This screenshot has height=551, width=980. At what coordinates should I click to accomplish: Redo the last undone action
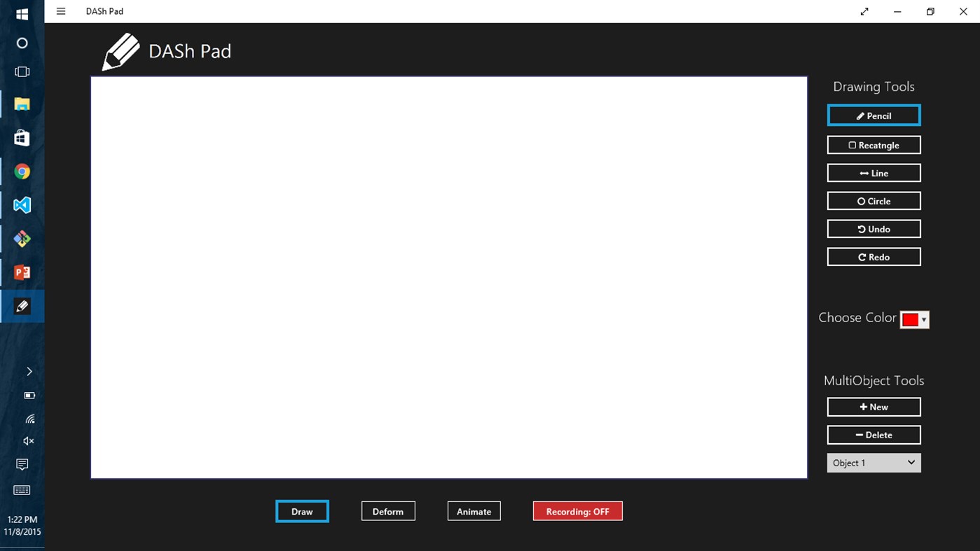point(874,256)
